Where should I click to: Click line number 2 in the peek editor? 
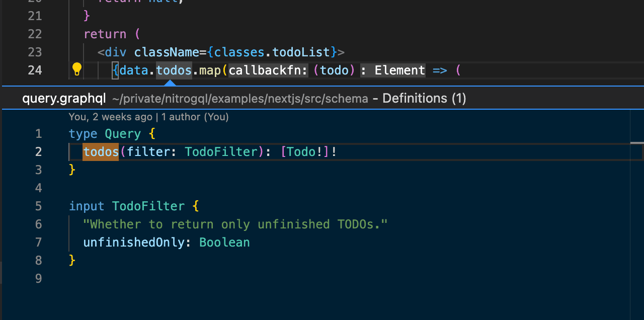point(39,151)
